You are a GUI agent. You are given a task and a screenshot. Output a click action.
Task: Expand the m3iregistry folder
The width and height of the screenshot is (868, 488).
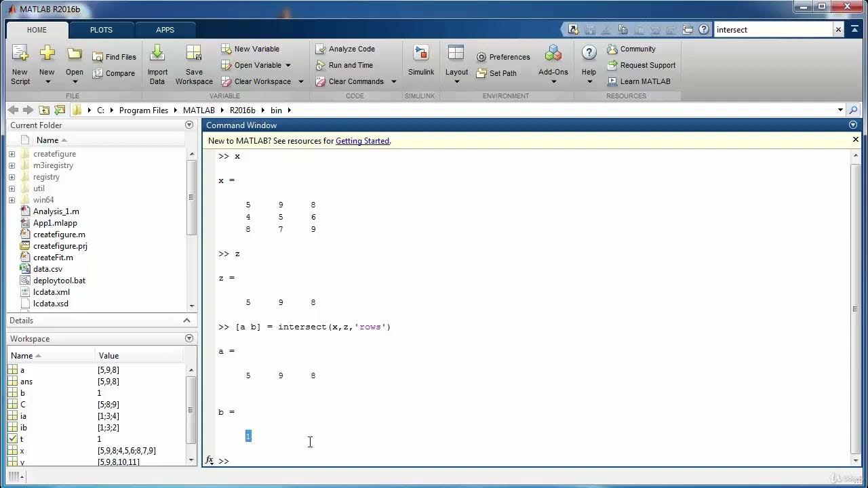tap(12, 165)
